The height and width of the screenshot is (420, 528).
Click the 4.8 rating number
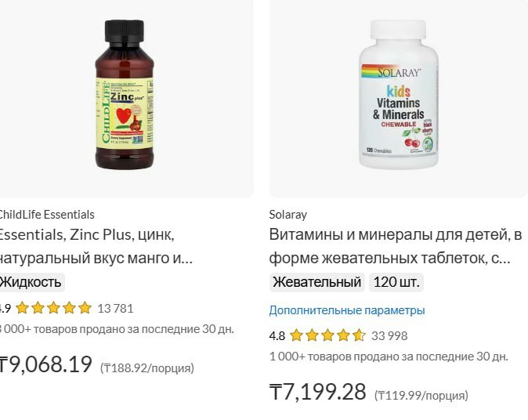click(x=277, y=336)
